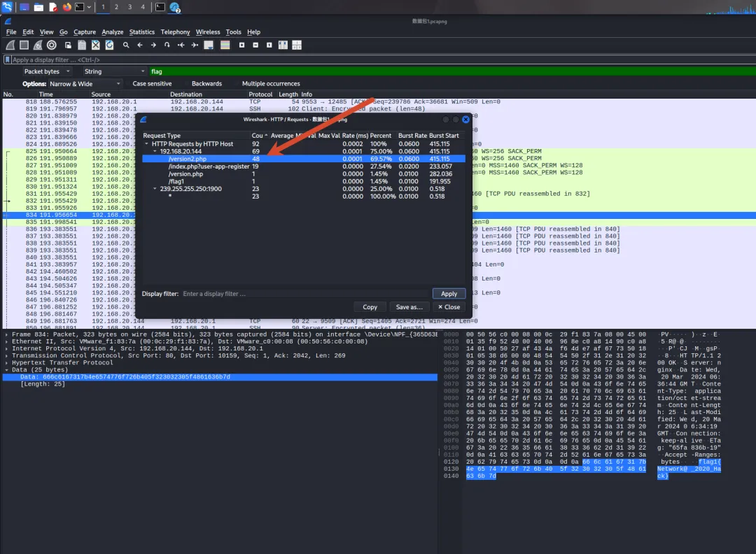The width and height of the screenshot is (756, 554).
Task: Collapse the Data (25 bytes) row
Action: click(6, 370)
